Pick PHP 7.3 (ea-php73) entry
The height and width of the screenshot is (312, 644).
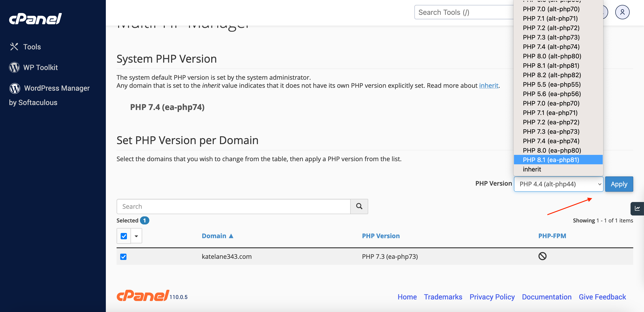[x=558, y=132]
